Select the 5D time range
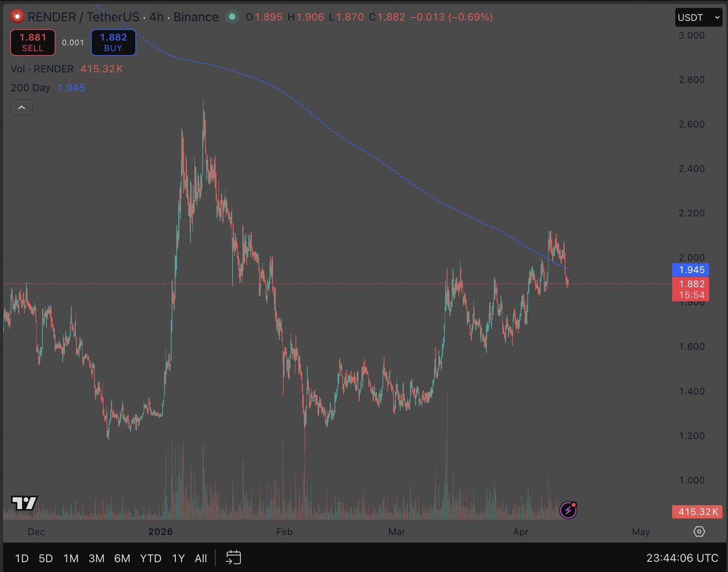The width and height of the screenshot is (728, 572). [x=46, y=558]
